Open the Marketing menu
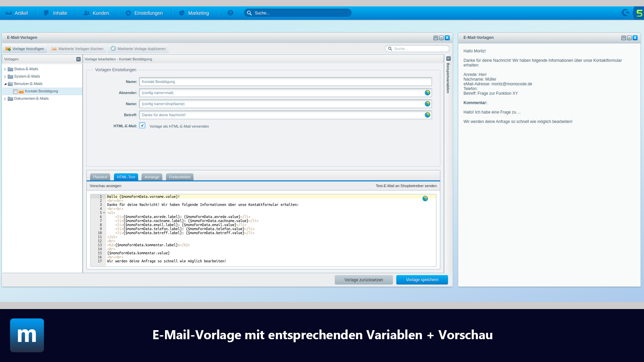644x362 pixels. [x=194, y=13]
